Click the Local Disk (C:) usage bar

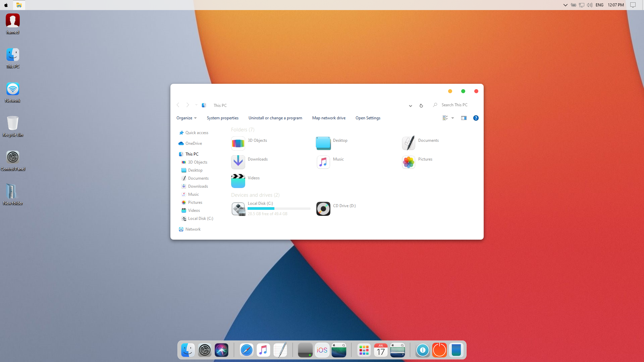pos(279,208)
